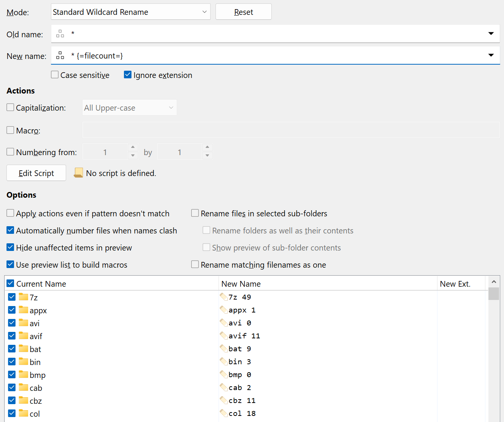Click the avif folder icon in list
The height and width of the screenshot is (422, 504).
[24, 336]
